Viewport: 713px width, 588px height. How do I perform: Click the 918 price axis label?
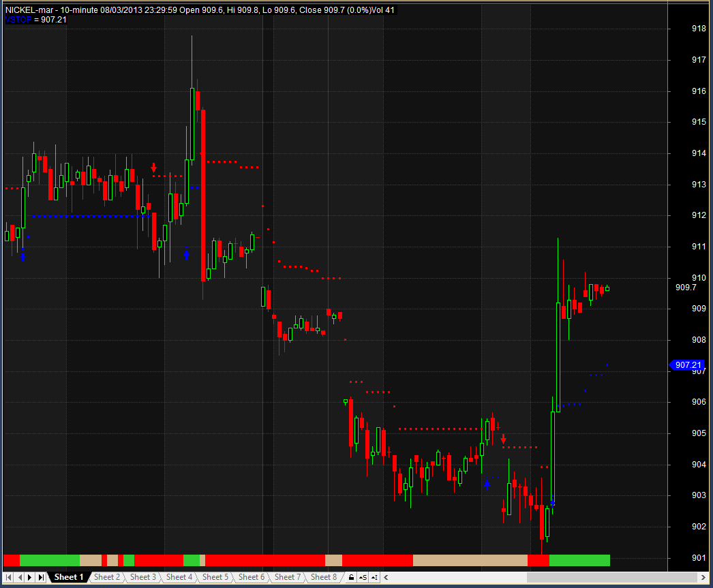pos(699,29)
